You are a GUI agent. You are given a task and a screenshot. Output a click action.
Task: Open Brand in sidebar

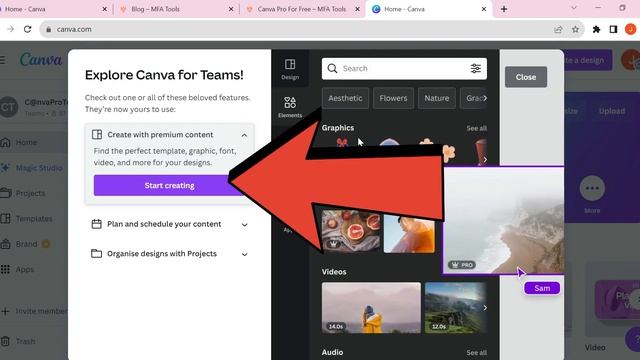[x=26, y=244]
